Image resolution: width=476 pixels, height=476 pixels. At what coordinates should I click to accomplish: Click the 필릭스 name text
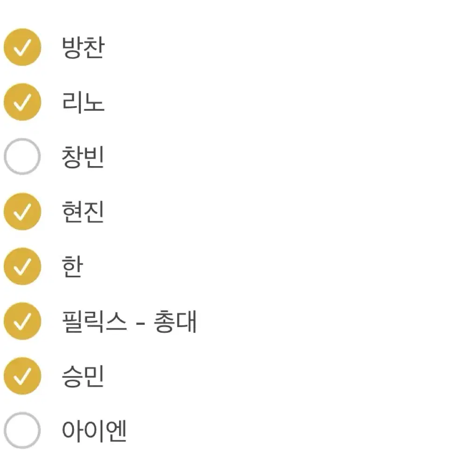pos(94,322)
